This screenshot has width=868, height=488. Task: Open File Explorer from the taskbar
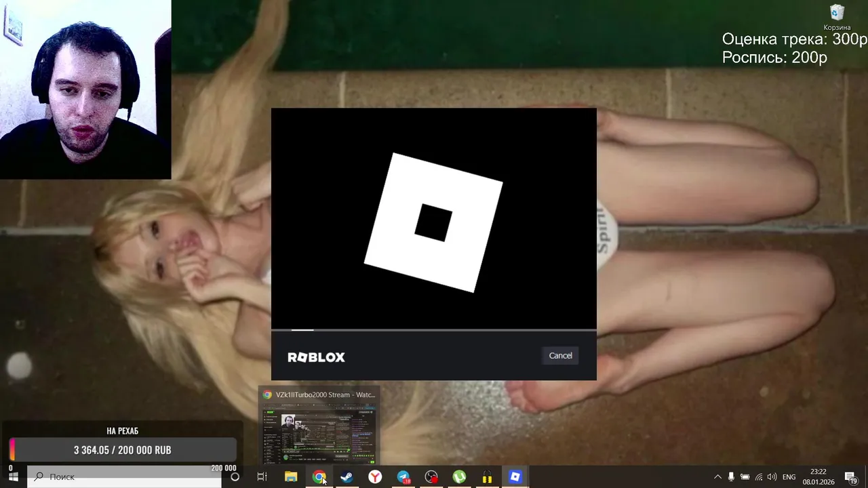coord(291,476)
